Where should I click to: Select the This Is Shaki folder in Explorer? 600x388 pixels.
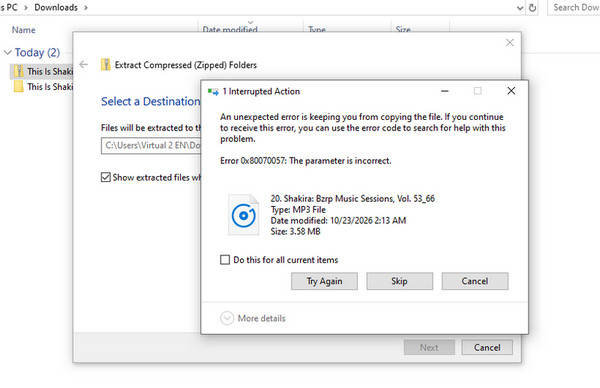[42, 87]
